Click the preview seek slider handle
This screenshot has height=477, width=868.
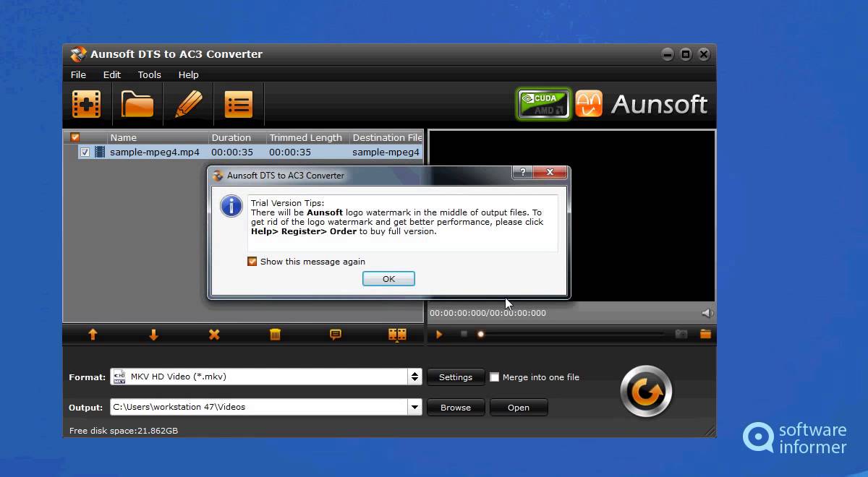[480, 334]
